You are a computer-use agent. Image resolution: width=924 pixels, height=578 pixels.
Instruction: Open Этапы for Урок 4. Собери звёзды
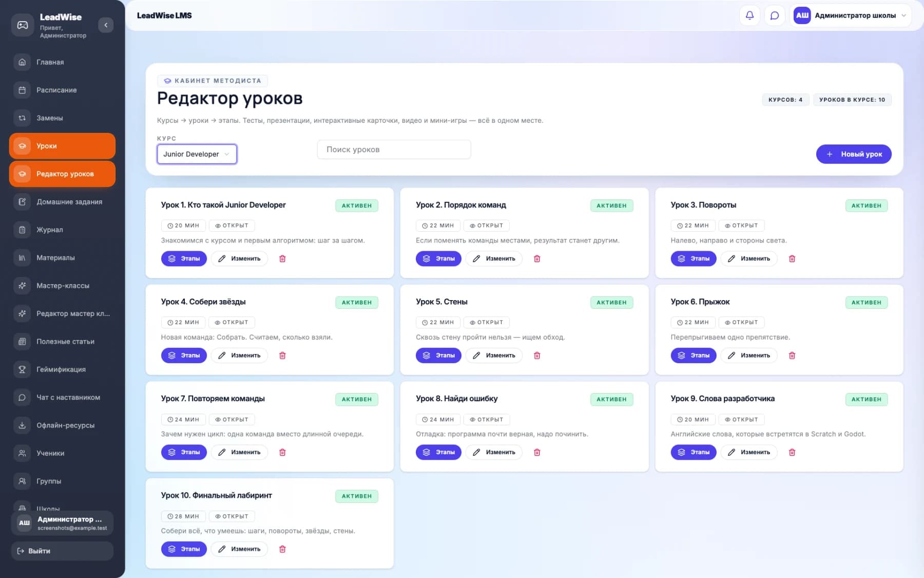point(184,356)
